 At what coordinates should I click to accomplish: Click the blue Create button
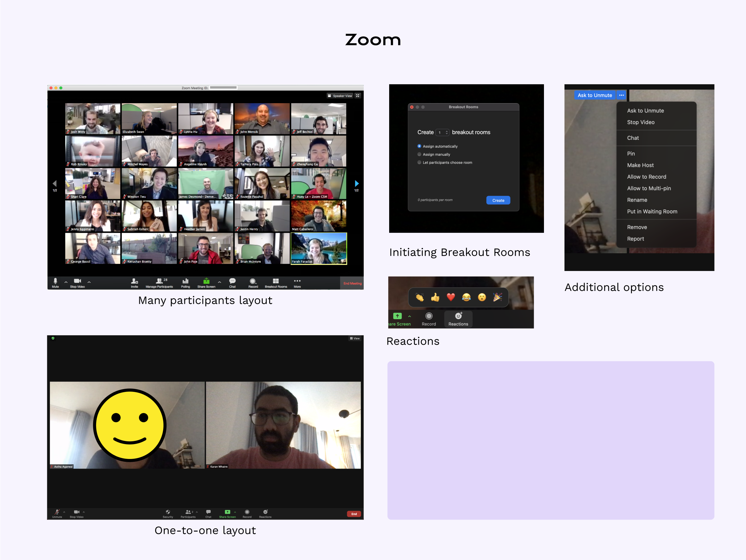[498, 200]
